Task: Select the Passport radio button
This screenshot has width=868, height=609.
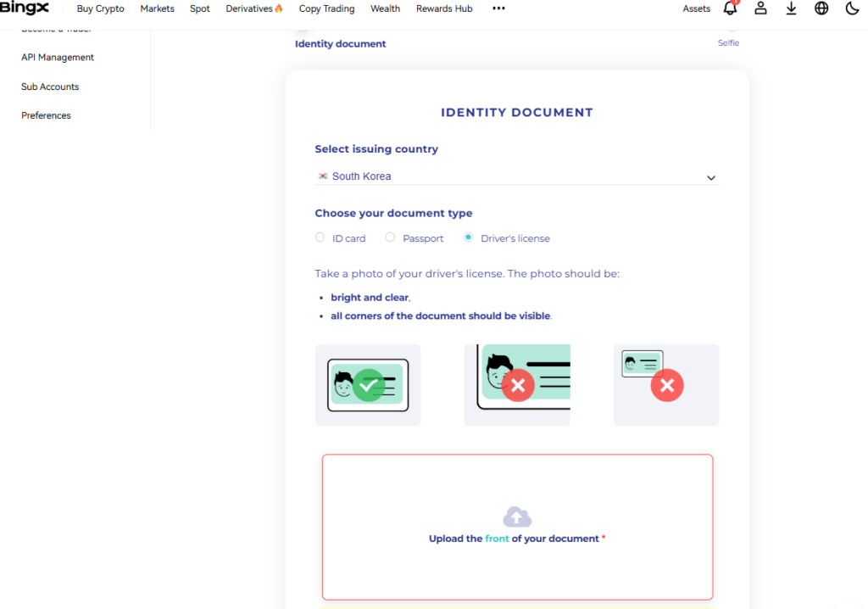Action: click(x=390, y=237)
